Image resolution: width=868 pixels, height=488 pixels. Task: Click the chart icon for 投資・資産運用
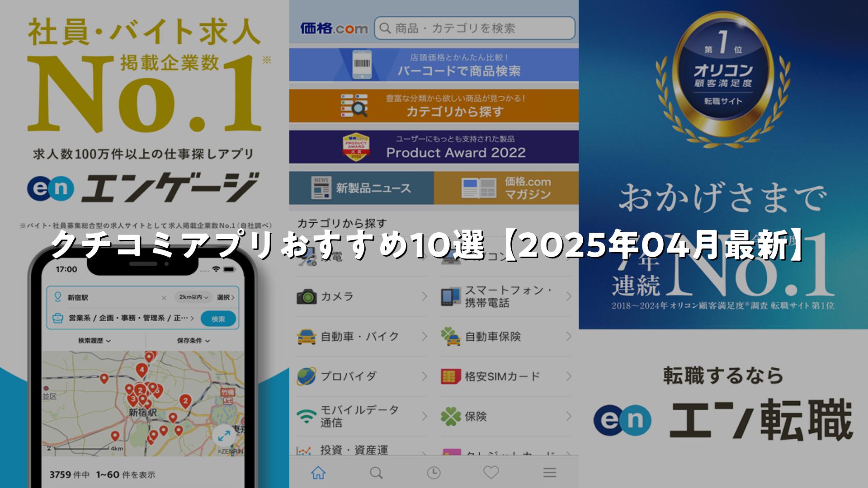tap(304, 450)
